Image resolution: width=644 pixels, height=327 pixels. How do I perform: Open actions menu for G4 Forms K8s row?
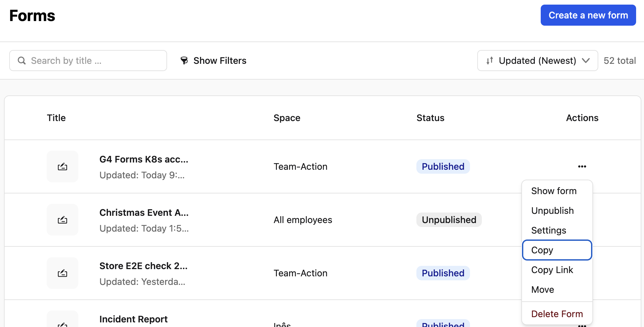582,166
